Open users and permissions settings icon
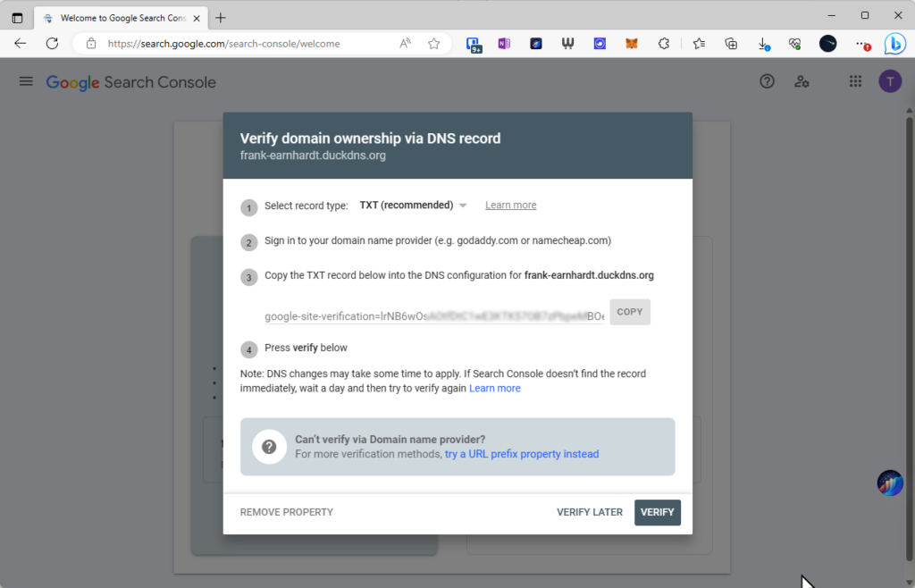The height and width of the screenshot is (588, 915). click(x=802, y=81)
